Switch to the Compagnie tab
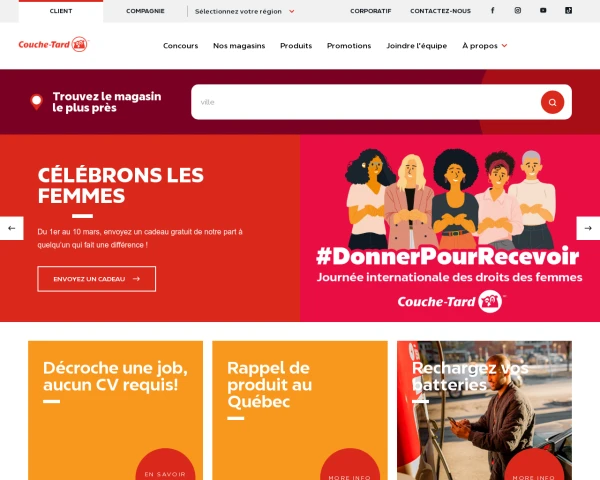The image size is (600, 480). (145, 11)
